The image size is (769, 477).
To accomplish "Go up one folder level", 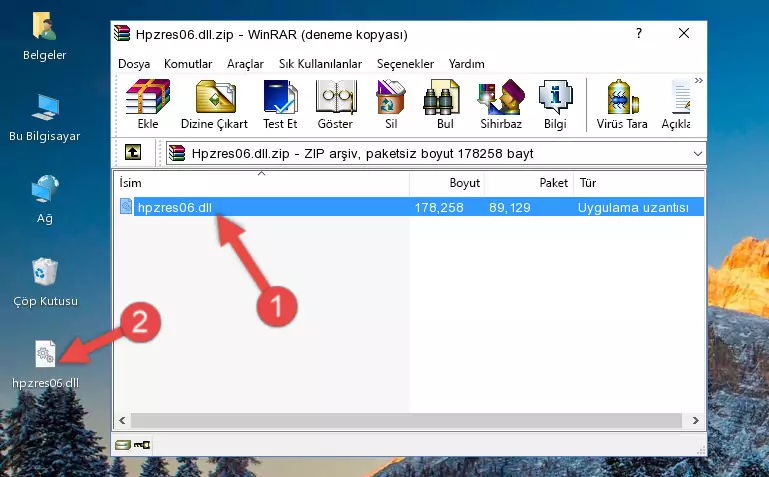I will pyautogui.click(x=133, y=152).
